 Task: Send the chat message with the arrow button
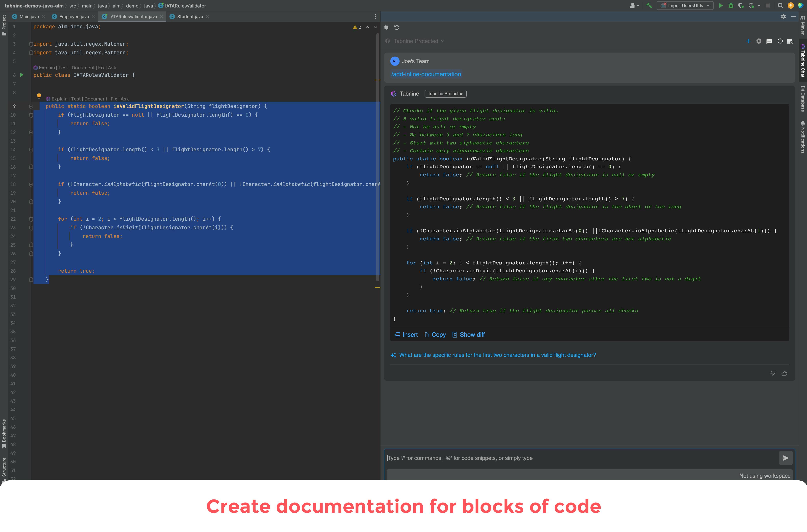(x=786, y=458)
